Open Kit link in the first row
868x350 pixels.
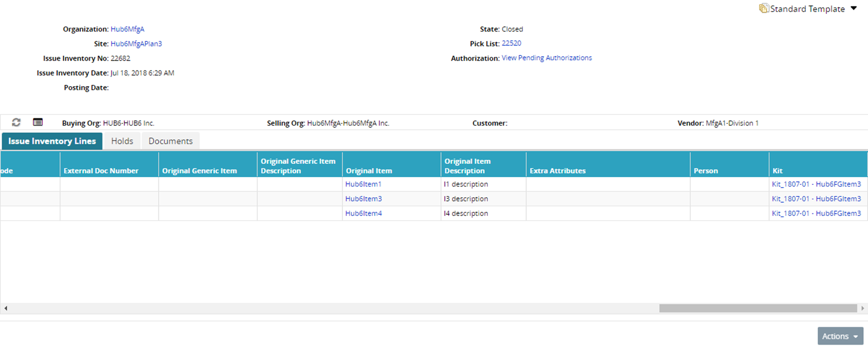tap(816, 184)
